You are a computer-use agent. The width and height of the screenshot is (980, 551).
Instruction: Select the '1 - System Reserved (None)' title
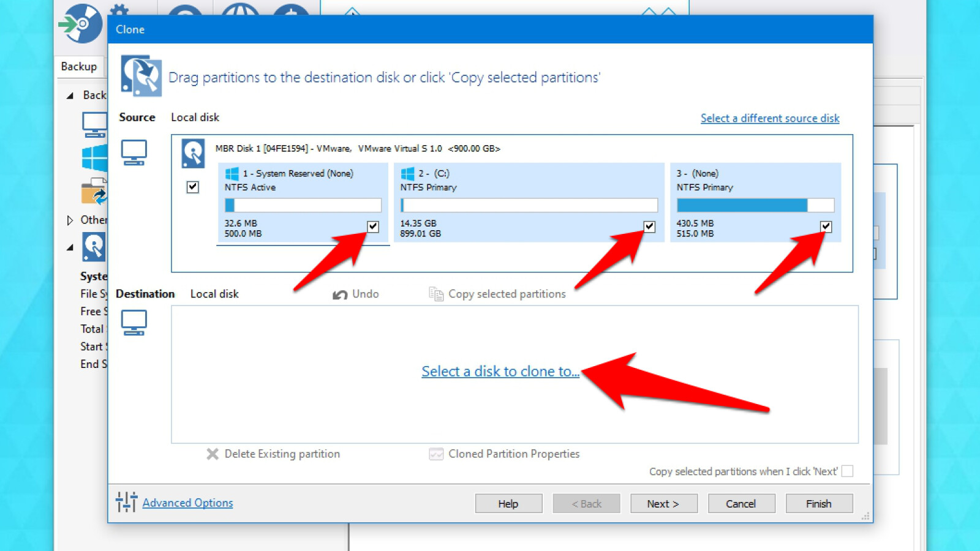[298, 173]
